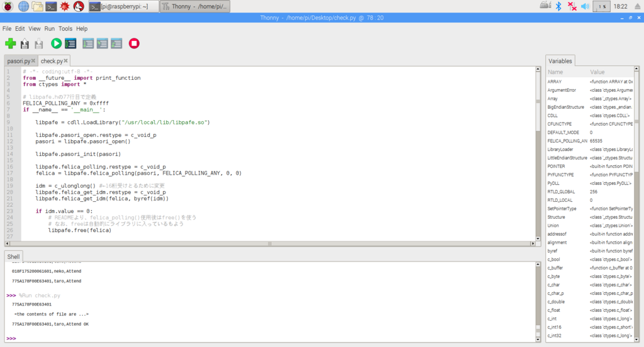Click the Name column header in Variables
644x347 pixels.
[555, 72]
